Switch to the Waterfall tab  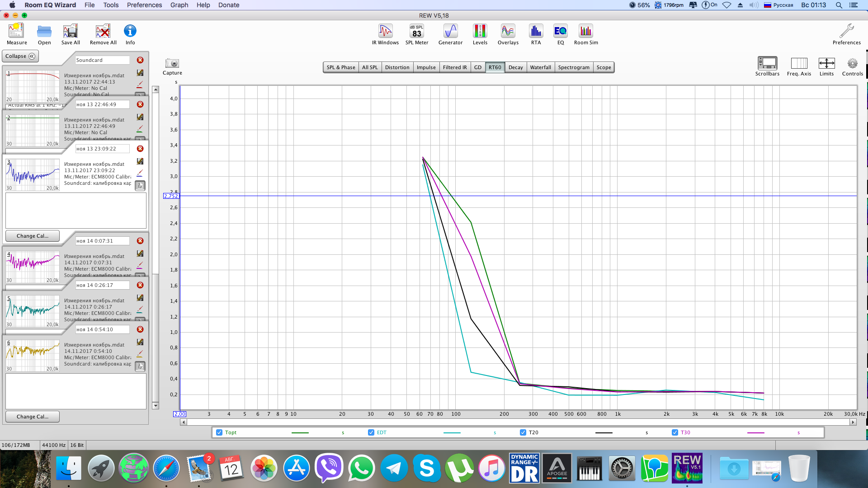[540, 67]
